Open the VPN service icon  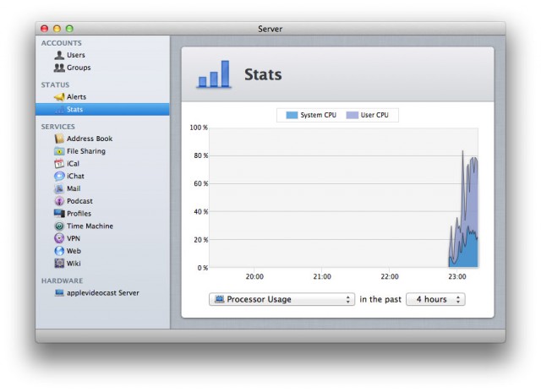59,238
